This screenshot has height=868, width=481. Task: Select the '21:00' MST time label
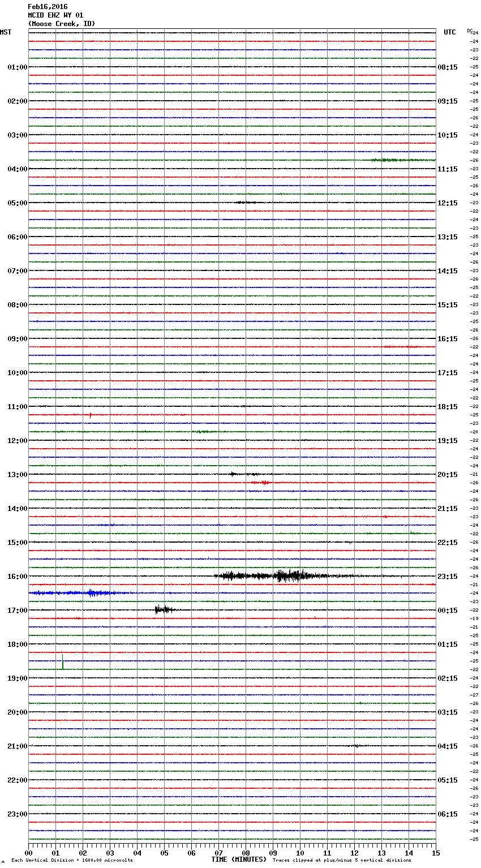pos(18,746)
